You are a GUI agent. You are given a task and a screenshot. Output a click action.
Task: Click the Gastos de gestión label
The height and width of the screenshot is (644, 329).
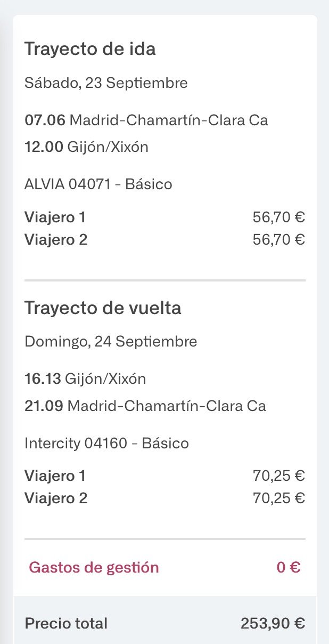click(x=94, y=568)
